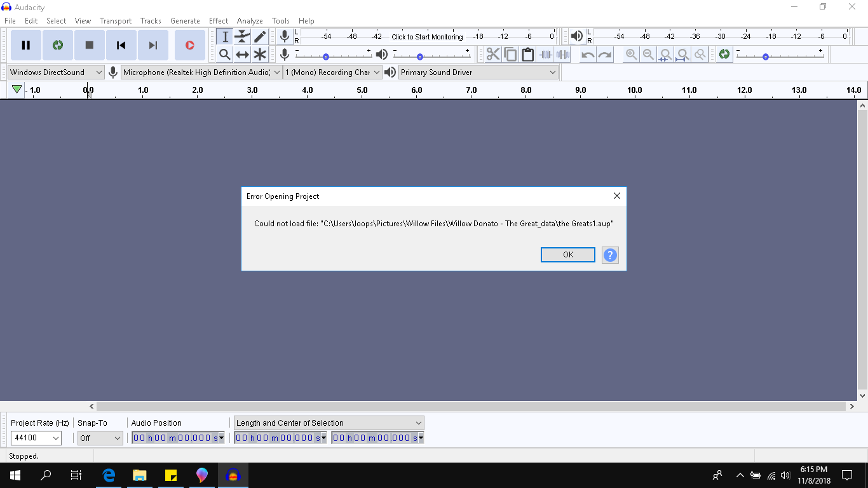The width and height of the screenshot is (868, 488).
Task: Open the Microphone recording device dropdown
Action: [x=201, y=72]
